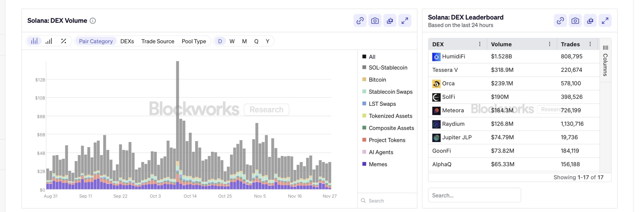
Task: Open DEX column options menu
Action: [479, 44]
